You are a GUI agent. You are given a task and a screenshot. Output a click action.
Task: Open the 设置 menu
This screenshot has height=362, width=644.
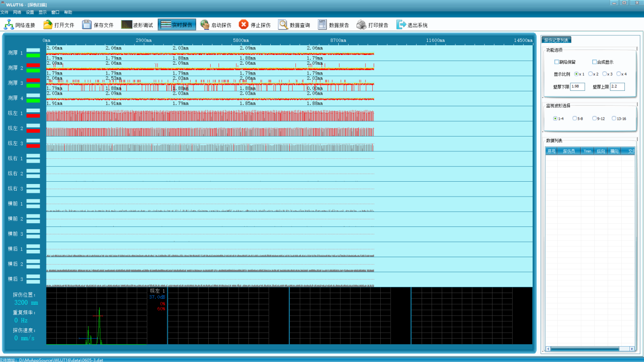[30, 12]
